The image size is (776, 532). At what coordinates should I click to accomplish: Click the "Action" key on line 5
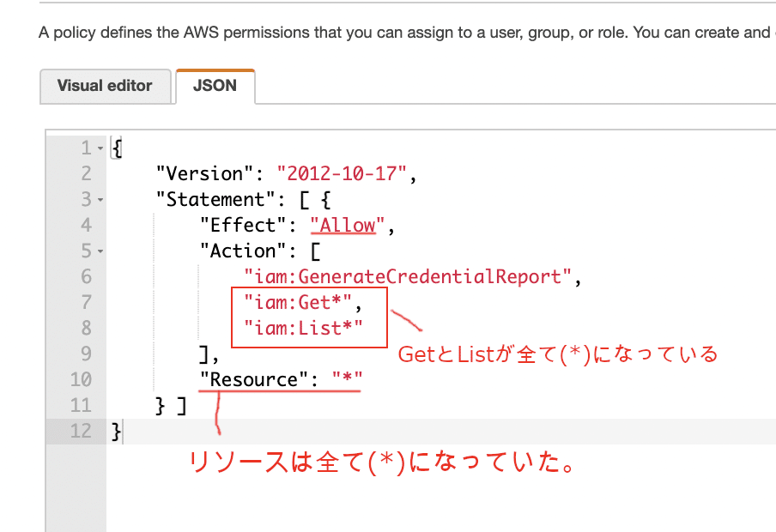click(243, 251)
